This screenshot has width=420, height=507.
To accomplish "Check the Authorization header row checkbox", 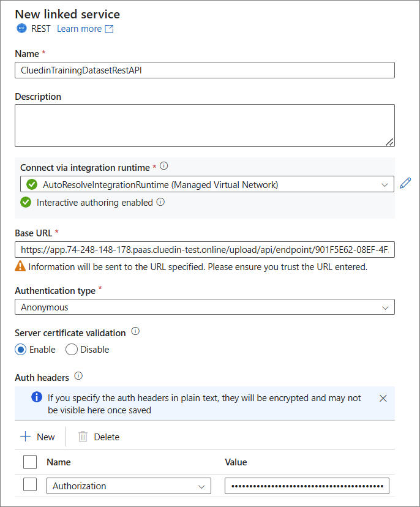I will pyautogui.click(x=29, y=484).
